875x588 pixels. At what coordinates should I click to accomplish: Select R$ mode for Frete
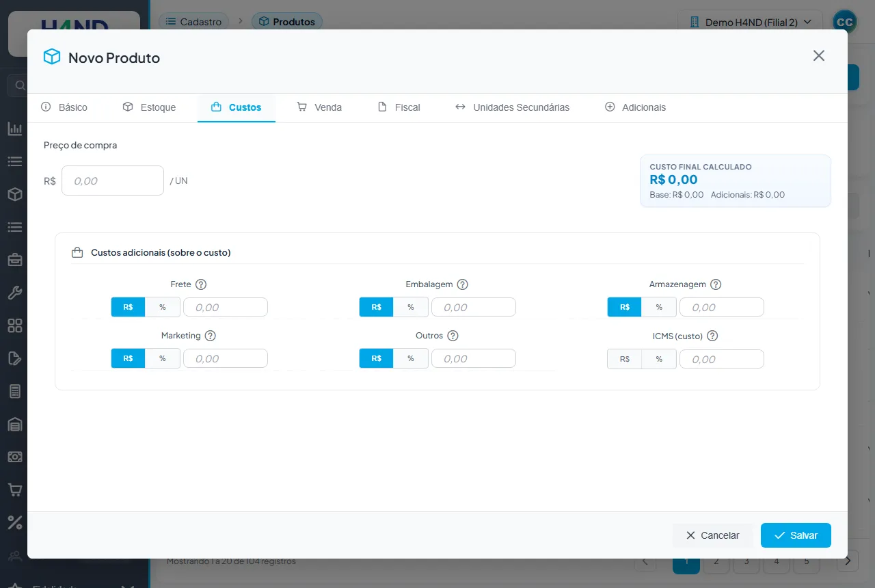[x=129, y=307]
